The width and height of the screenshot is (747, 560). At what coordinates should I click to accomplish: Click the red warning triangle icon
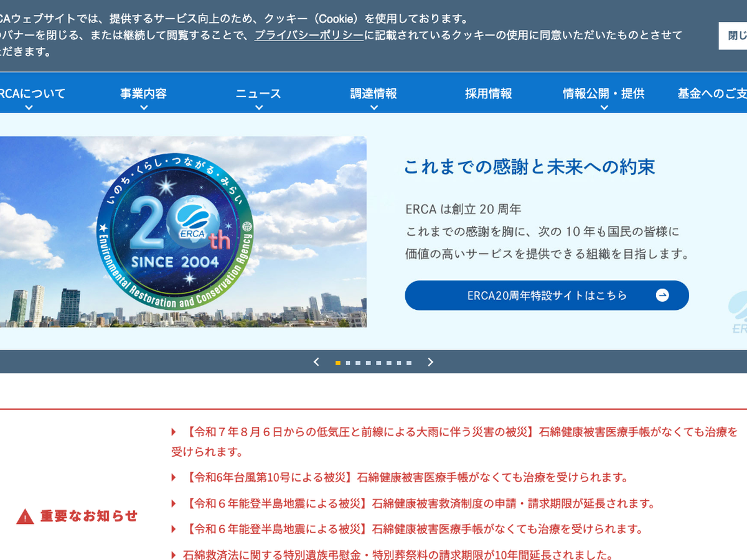25,516
